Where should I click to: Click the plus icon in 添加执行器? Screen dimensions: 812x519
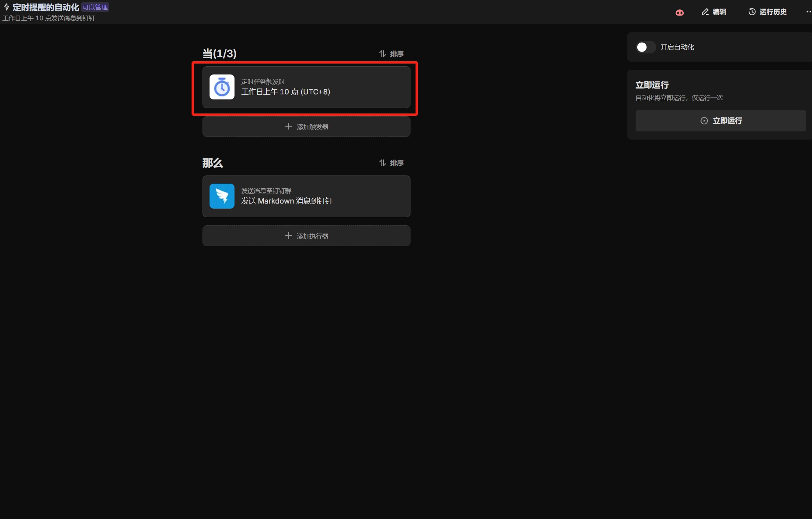click(x=288, y=236)
